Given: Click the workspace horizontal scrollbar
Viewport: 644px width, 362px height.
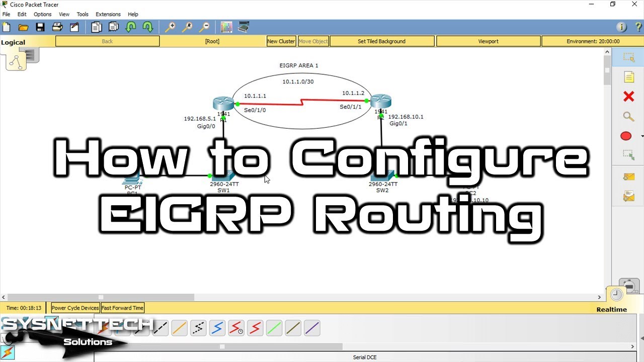Looking at the screenshot, I should 101,297.
